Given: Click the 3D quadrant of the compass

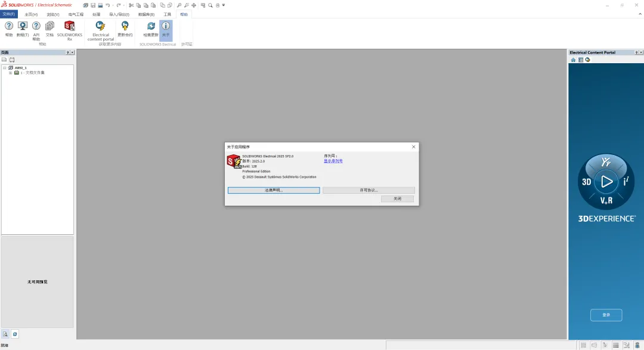Looking at the screenshot, I should [587, 182].
